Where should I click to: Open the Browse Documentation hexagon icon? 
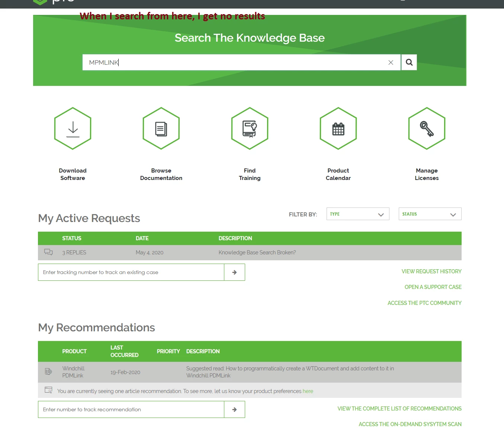coord(161,128)
